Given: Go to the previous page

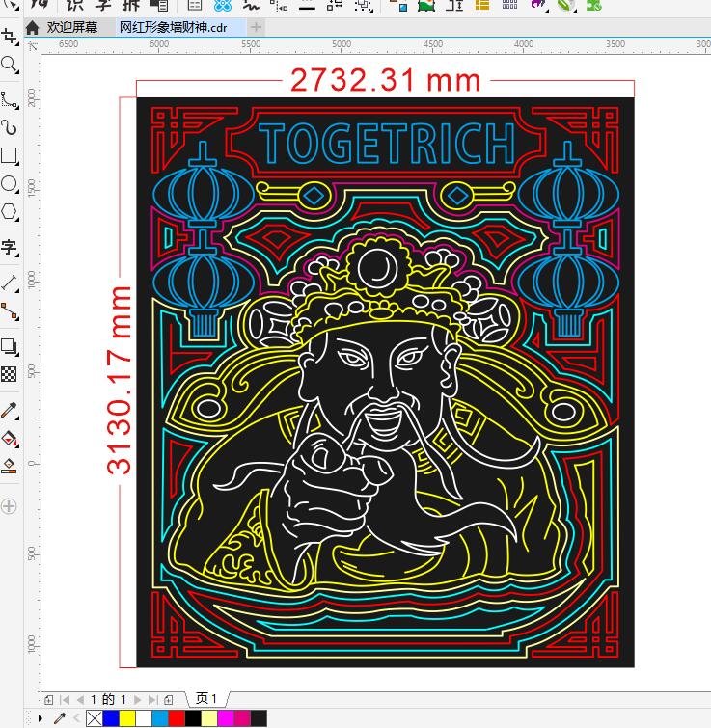Looking at the screenshot, I should (80, 700).
